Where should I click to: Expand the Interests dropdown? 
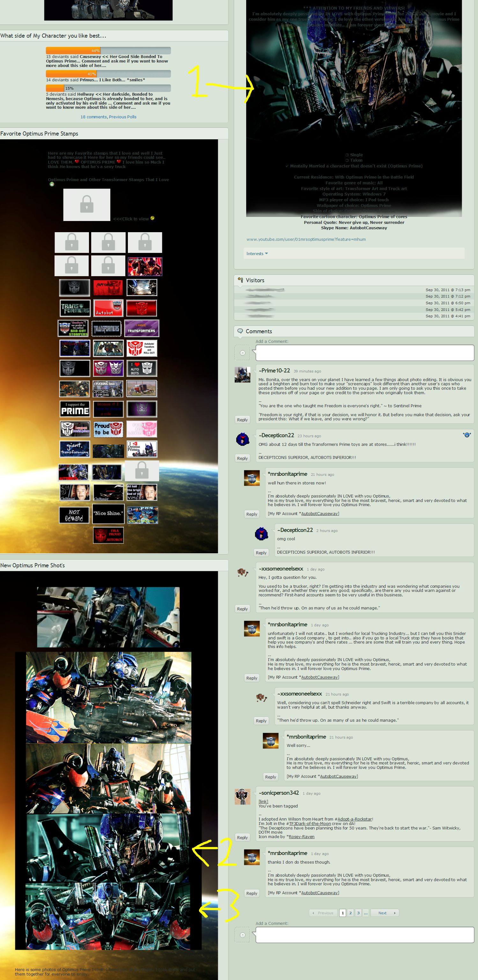coord(257,253)
